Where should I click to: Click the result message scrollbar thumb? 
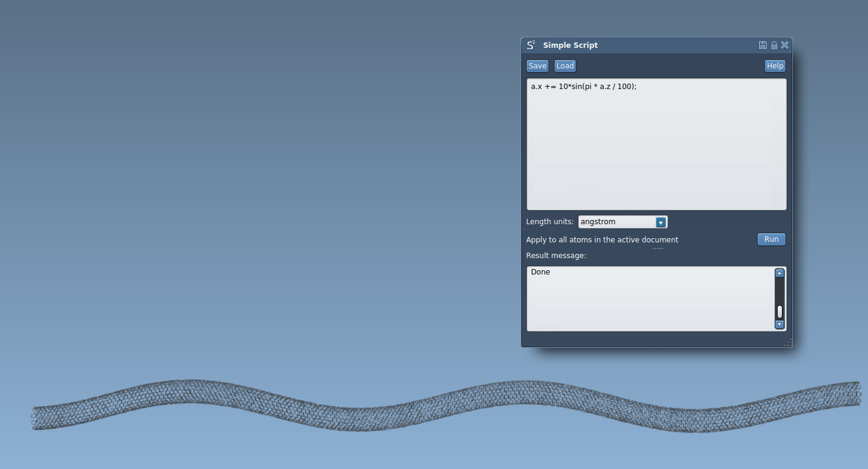(780, 311)
